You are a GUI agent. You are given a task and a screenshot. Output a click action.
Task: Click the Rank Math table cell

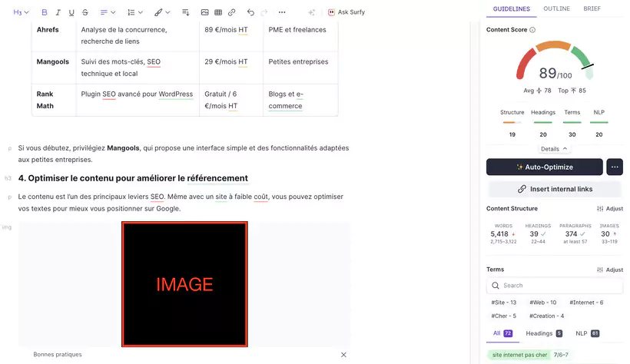[x=54, y=100]
